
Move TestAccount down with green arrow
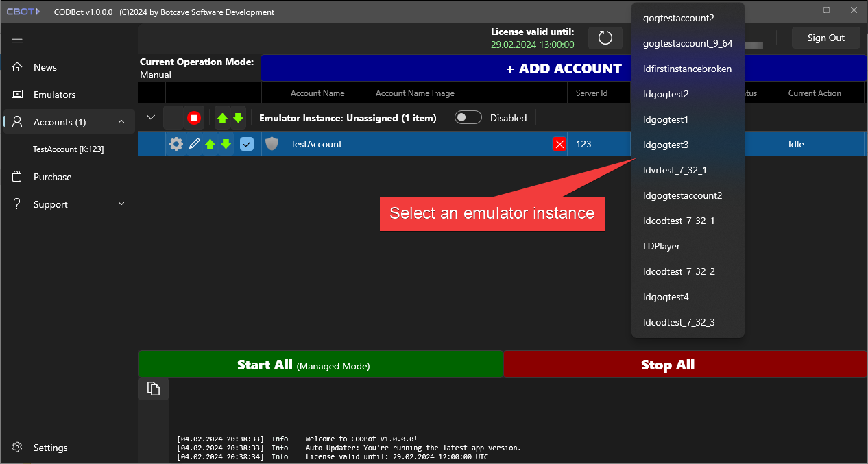tap(226, 144)
